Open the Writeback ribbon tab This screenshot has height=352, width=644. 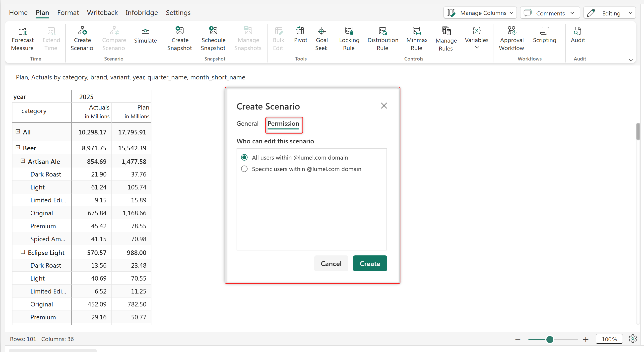click(102, 12)
